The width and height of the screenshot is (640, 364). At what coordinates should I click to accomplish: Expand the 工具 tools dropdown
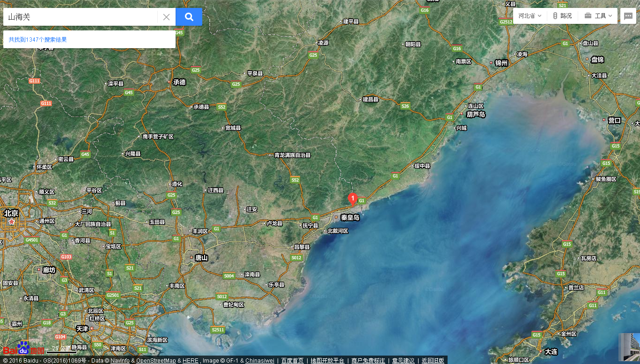click(598, 16)
